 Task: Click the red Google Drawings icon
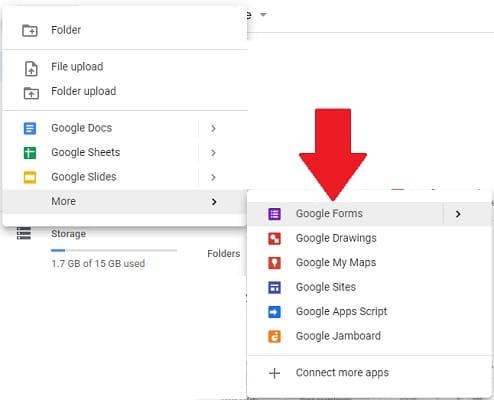[x=274, y=238]
